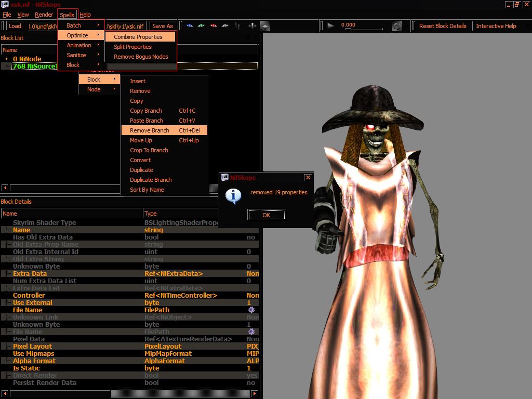Click Reset Block Details
The height and width of the screenshot is (399, 532).
pos(443,26)
